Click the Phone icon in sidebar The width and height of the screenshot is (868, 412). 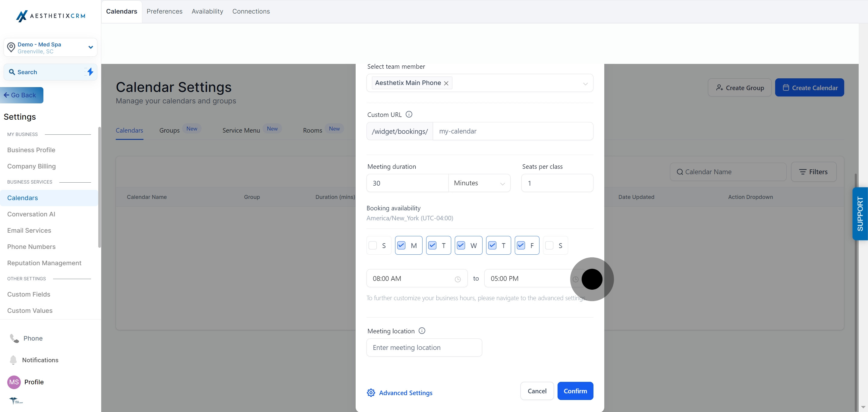tap(14, 338)
